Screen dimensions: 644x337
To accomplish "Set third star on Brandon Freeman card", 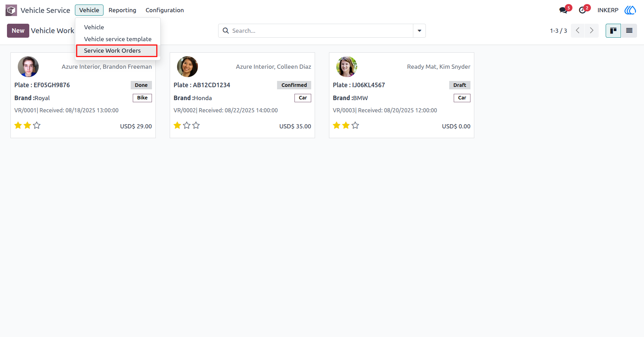I will (37, 125).
